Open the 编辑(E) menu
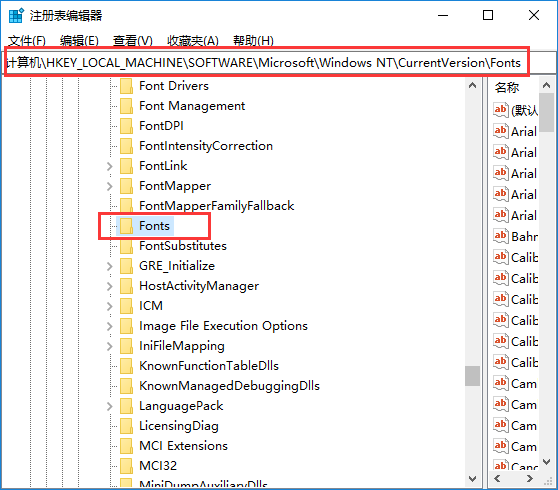This screenshot has width=558, height=490. click(x=79, y=41)
